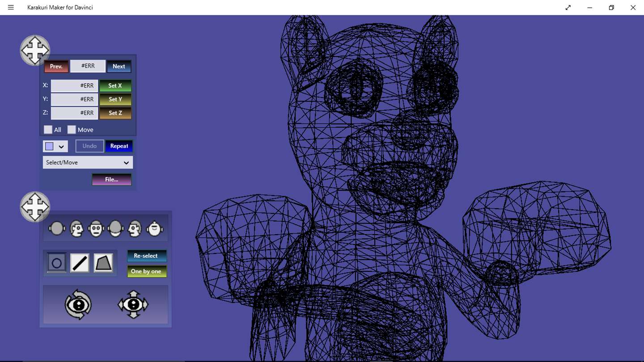Viewport: 644px width, 362px height.
Task: Minimize the application window
Action: [590, 8]
